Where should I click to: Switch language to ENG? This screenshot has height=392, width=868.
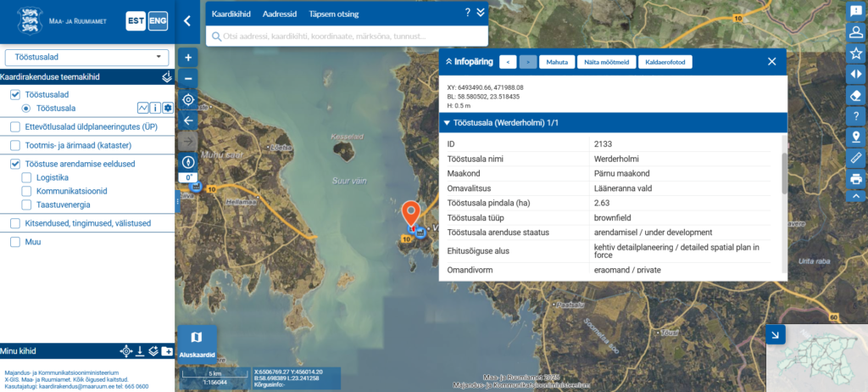(x=158, y=22)
